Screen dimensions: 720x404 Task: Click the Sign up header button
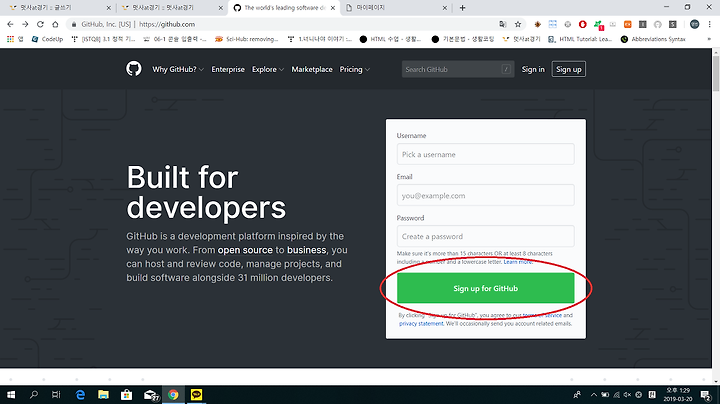[x=568, y=69]
